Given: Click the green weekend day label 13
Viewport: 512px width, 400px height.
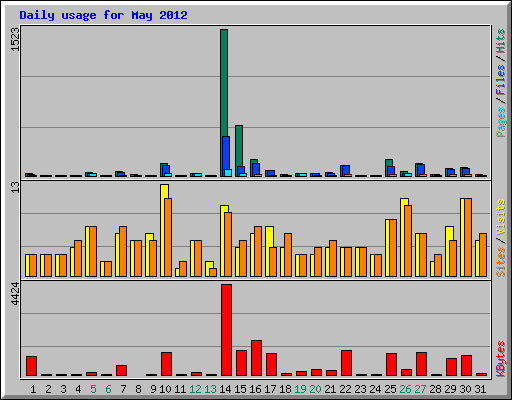Looking at the screenshot, I should [x=210, y=389].
